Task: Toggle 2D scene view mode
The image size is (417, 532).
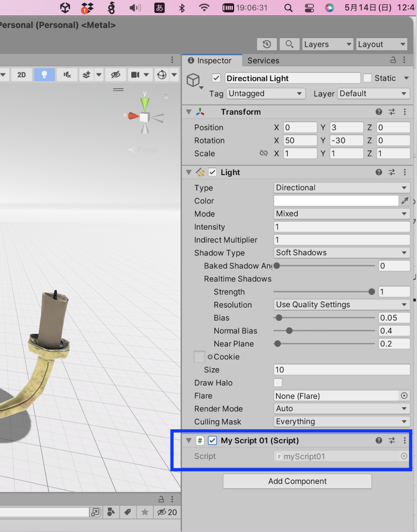Action: click(22, 74)
